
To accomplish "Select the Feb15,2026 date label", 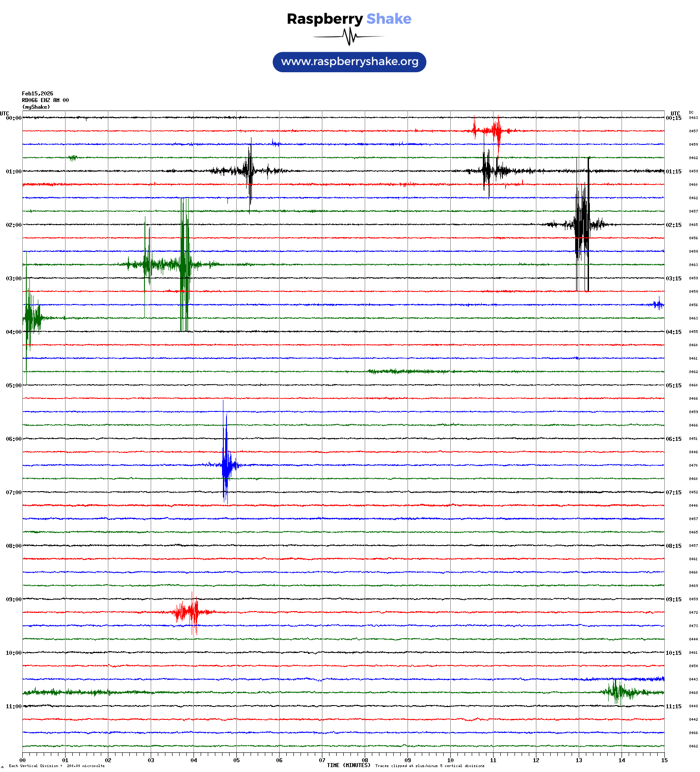I will tap(37, 94).
